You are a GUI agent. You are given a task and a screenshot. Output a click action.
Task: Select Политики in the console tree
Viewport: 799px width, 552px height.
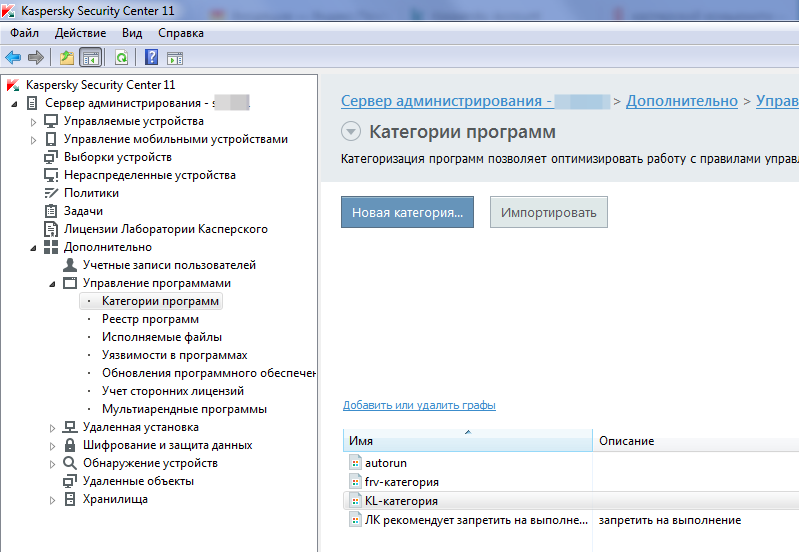pyautogui.click(x=91, y=193)
